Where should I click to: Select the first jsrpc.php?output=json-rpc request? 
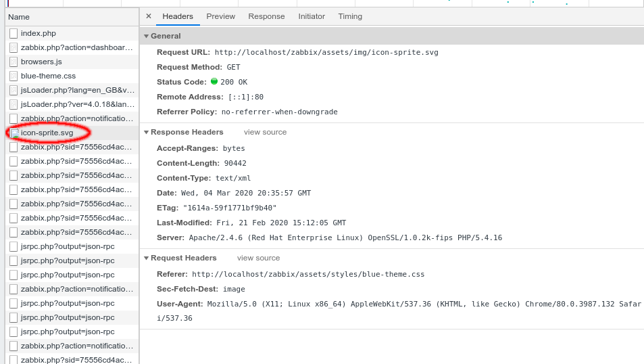(x=68, y=246)
